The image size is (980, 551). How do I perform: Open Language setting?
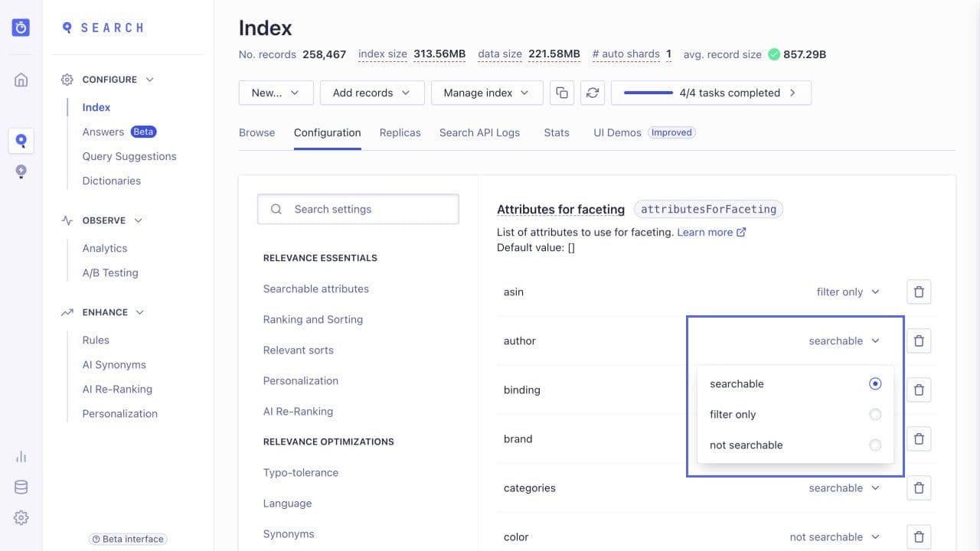click(x=287, y=503)
